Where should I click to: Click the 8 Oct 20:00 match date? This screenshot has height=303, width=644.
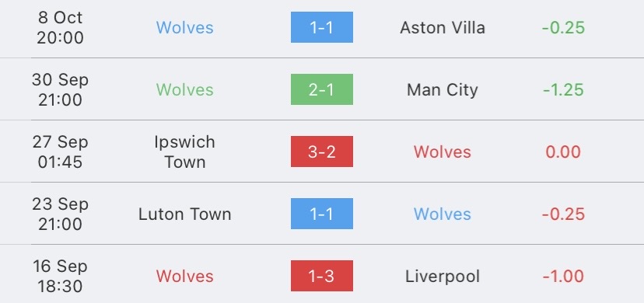tap(60, 27)
